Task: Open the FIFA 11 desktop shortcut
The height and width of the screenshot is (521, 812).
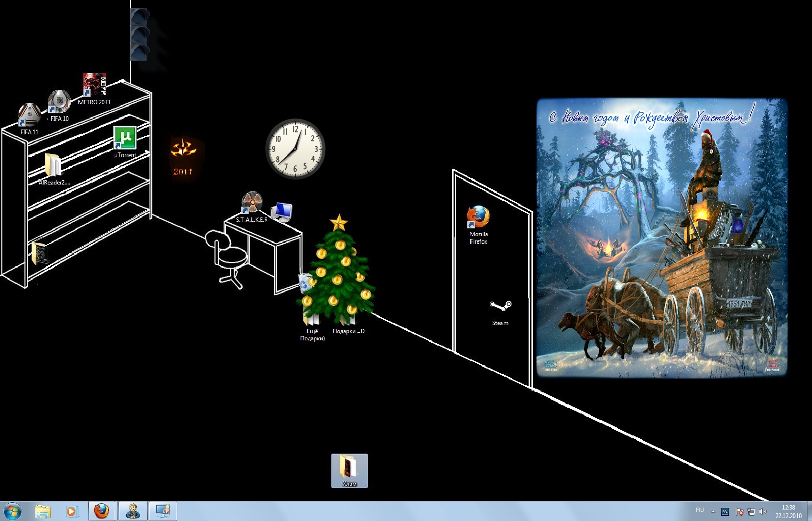Action: (x=29, y=119)
